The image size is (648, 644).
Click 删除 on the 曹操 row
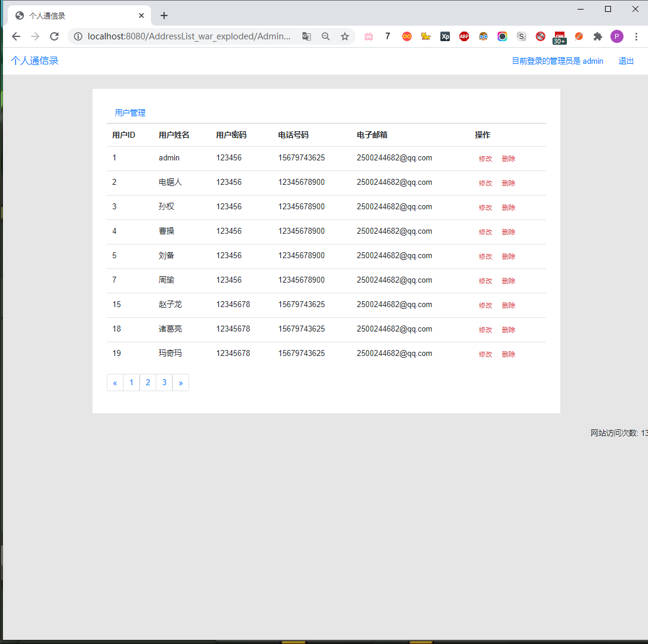point(508,231)
